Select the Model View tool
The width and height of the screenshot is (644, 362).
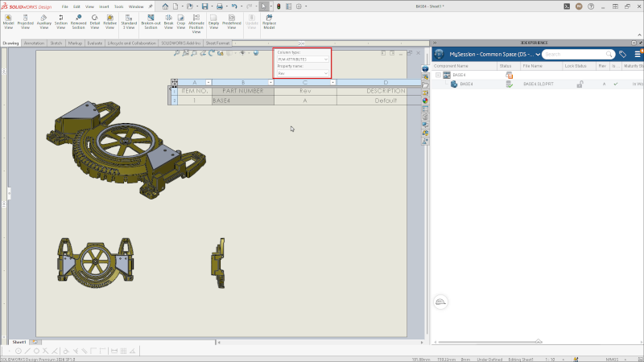click(8, 19)
